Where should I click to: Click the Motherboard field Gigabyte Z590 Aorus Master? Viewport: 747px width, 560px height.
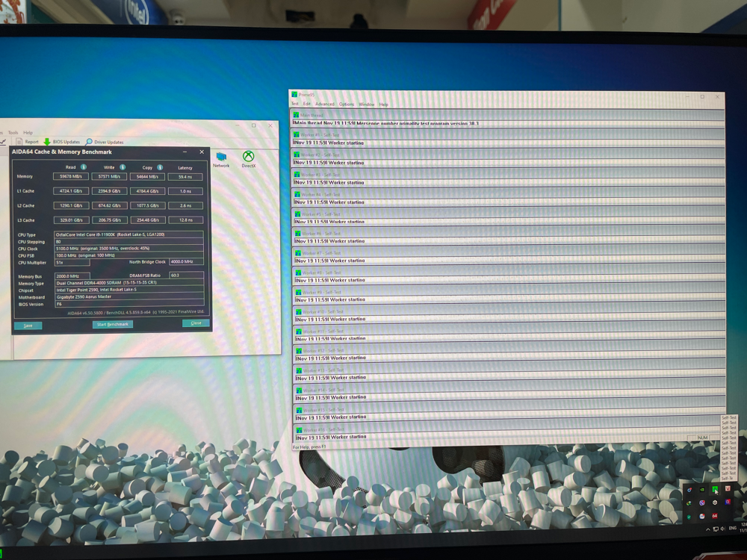click(x=129, y=296)
